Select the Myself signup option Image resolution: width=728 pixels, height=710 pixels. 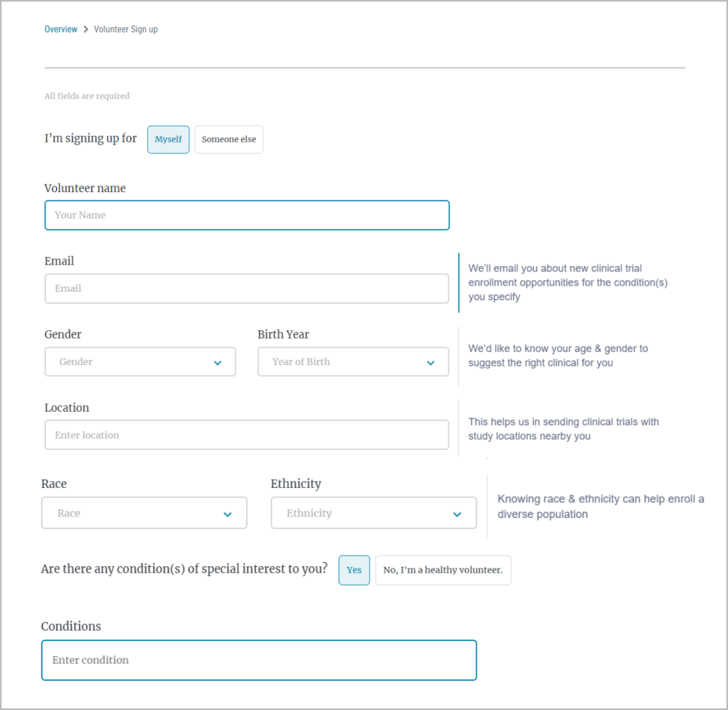tap(168, 139)
